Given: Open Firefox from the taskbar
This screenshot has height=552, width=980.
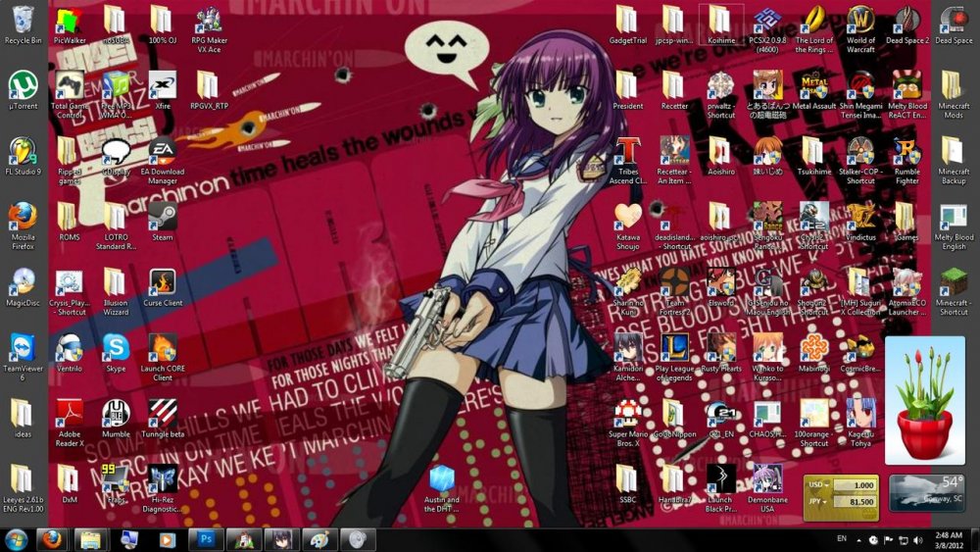Looking at the screenshot, I should [51, 539].
